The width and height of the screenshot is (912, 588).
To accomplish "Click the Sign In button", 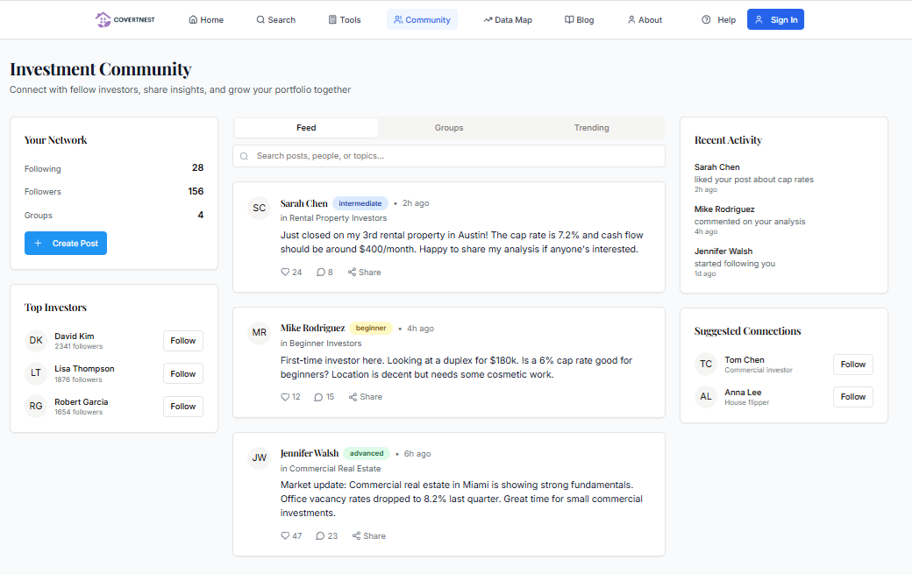I will tap(775, 20).
